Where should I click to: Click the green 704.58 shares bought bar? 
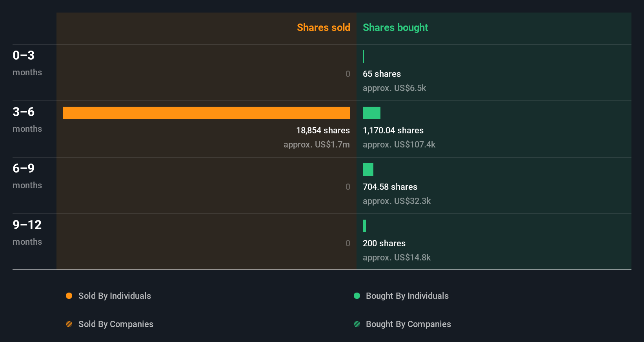(368, 169)
